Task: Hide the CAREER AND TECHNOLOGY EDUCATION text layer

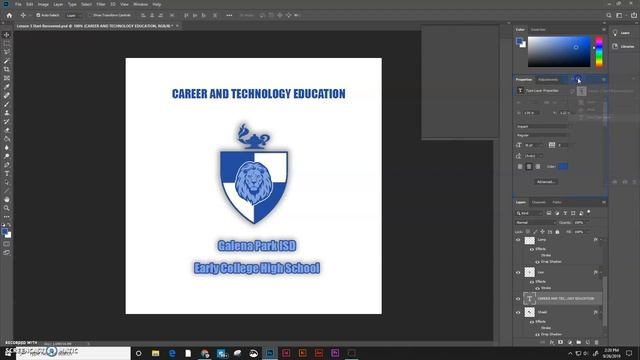Action: tap(518, 299)
